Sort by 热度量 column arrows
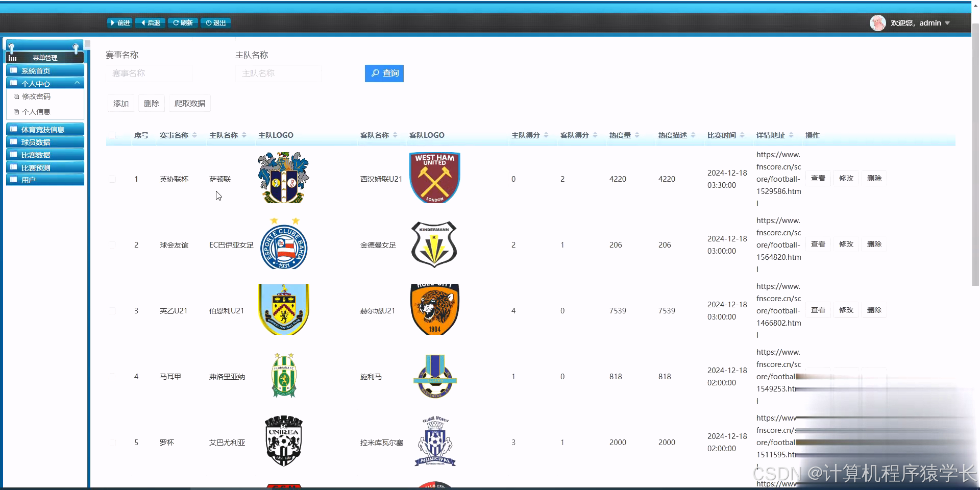The height and width of the screenshot is (490, 980). pos(637,135)
